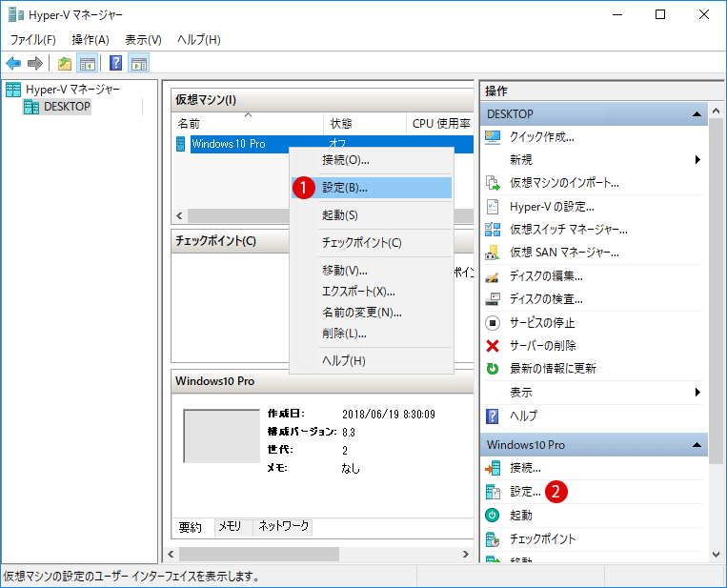The height and width of the screenshot is (588, 727).
Task: Choose エクスポート(X)... in the context menu
Action: [x=372, y=292]
